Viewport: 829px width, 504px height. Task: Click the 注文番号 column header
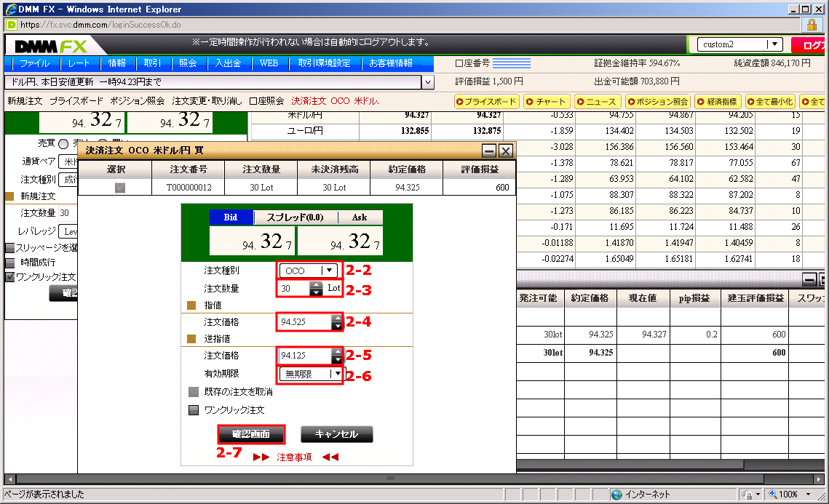(189, 169)
